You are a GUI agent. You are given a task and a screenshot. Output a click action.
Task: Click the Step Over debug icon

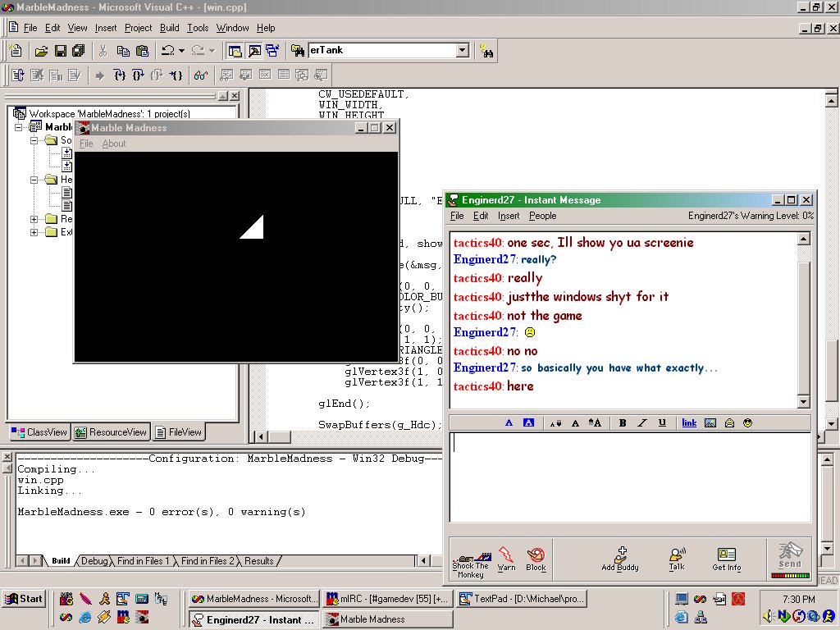(138, 75)
